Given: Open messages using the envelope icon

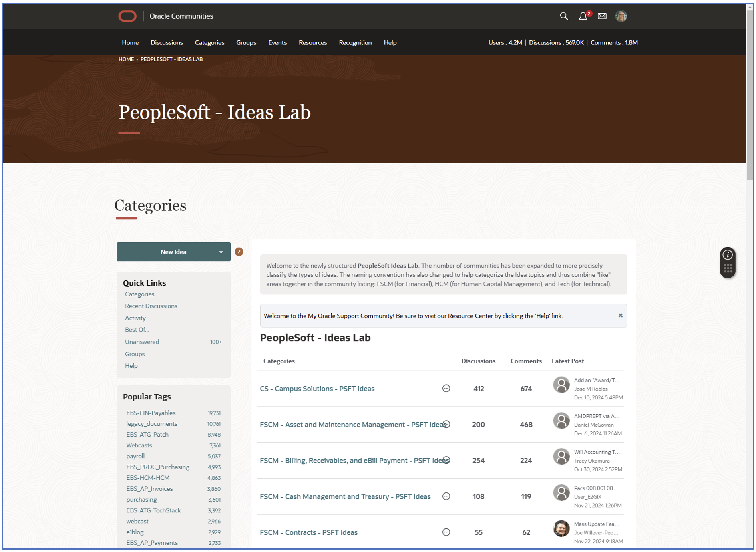Looking at the screenshot, I should point(602,16).
